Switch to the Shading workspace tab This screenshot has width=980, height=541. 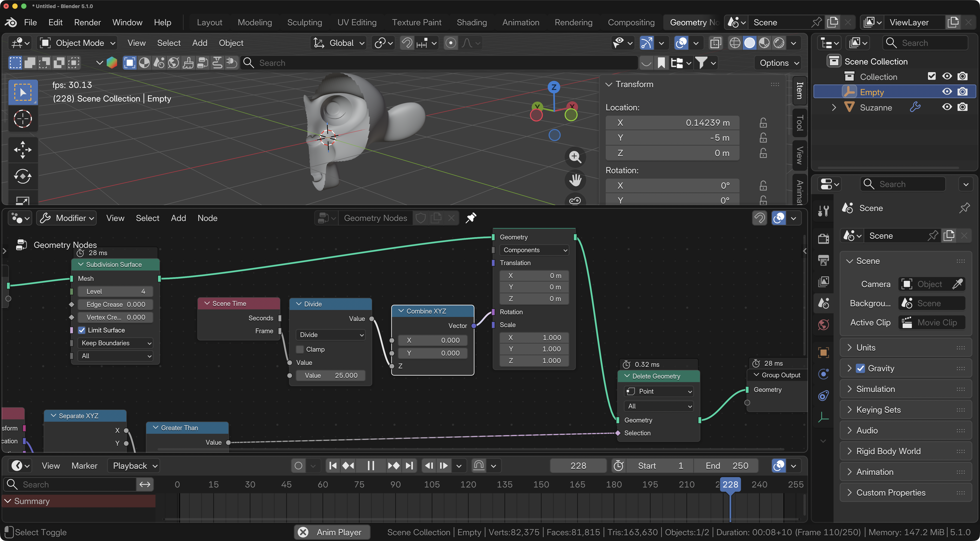(472, 22)
